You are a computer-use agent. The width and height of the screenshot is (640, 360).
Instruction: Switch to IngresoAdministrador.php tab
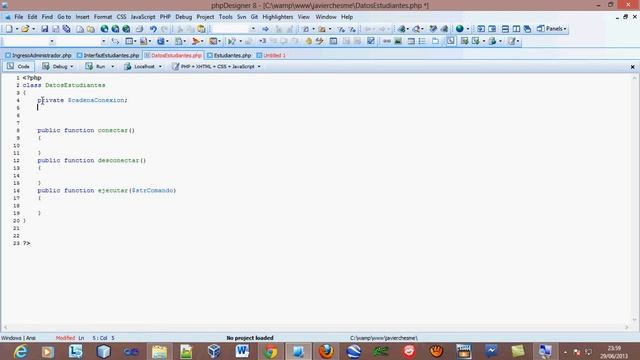[38, 56]
